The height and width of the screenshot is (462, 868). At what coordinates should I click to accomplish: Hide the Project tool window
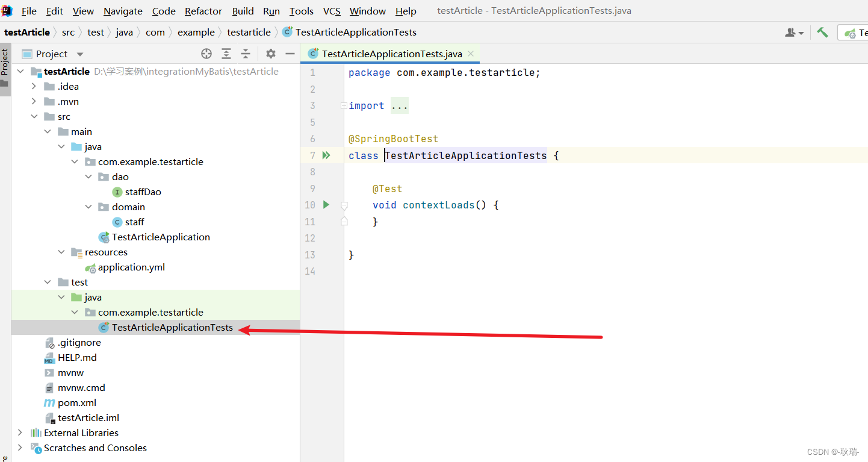(x=290, y=54)
